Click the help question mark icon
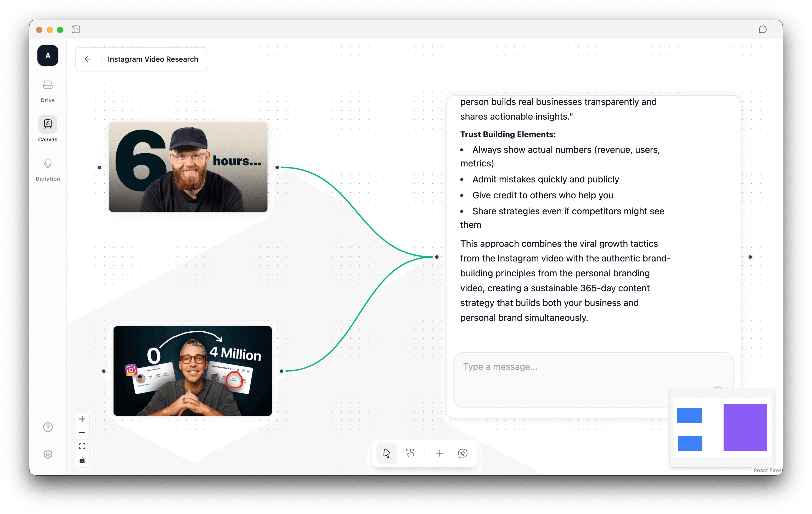Viewport: 812px width, 514px height. [48, 427]
